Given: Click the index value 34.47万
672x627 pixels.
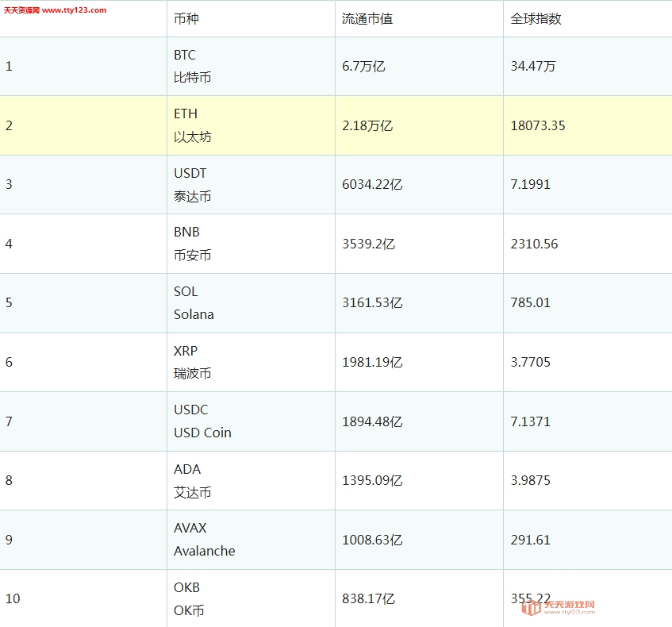Looking at the screenshot, I should tap(533, 67).
